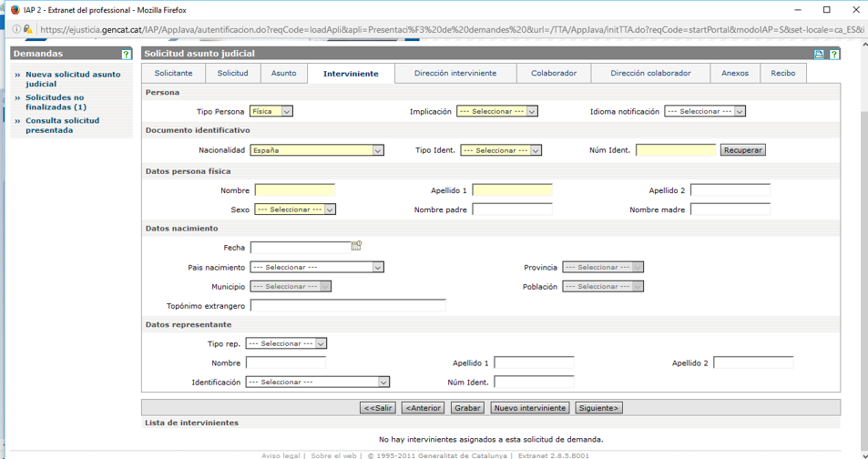Click the <<Salir button

pyautogui.click(x=378, y=408)
